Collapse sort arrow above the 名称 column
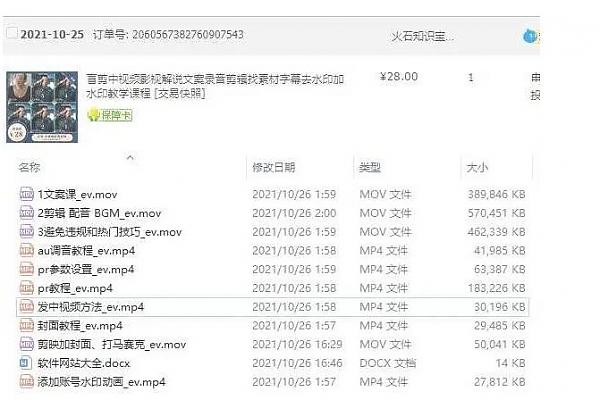 [x=129, y=157]
